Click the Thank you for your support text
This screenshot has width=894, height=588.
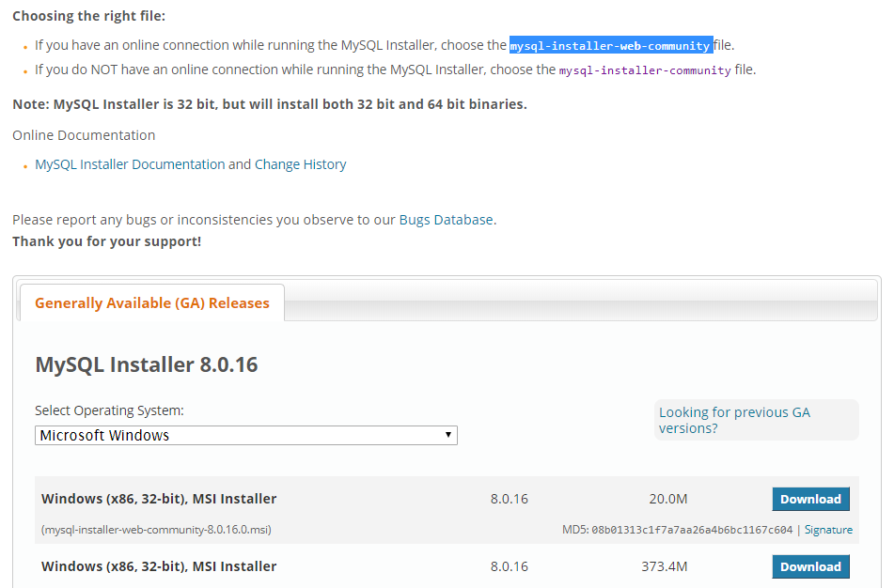tap(106, 241)
